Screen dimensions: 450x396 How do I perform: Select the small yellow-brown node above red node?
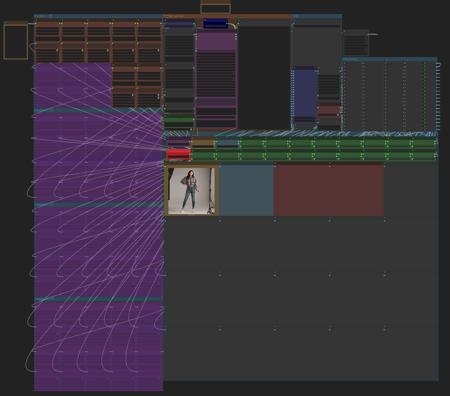click(x=203, y=143)
